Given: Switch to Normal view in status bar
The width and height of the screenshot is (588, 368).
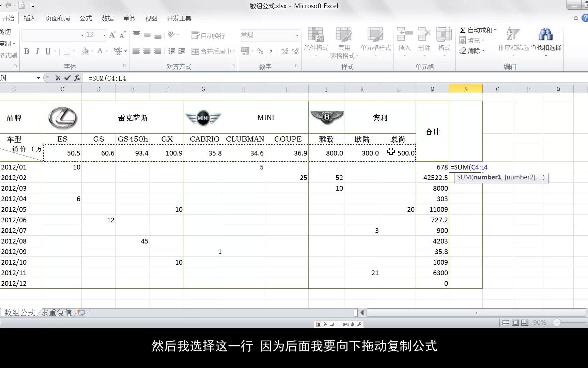Looking at the screenshot, I should click(x=506, y=323).
